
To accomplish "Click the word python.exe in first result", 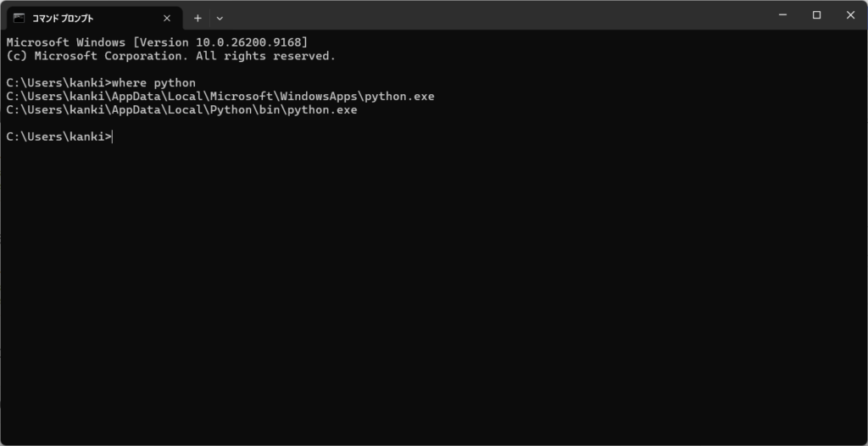I will [x=400, y=97].
